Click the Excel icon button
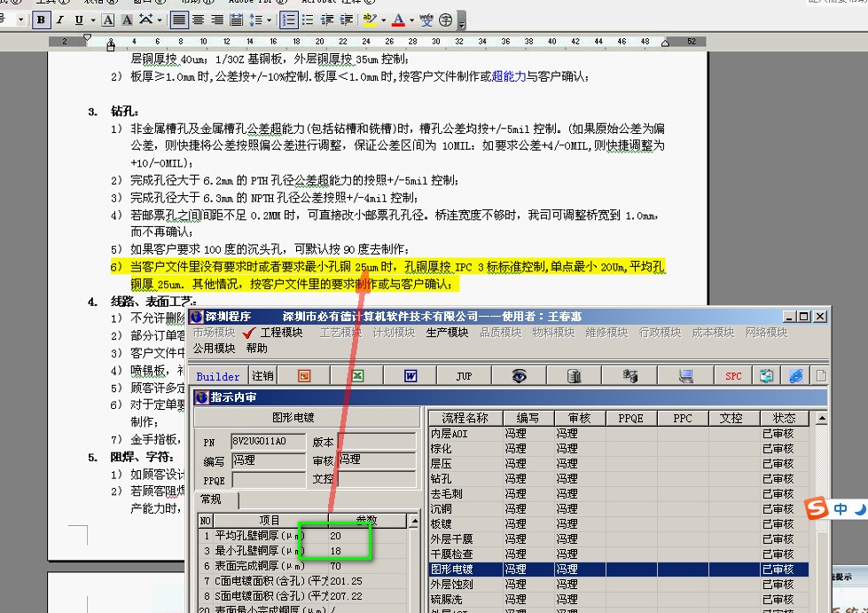Screen dimensions: 868x613 click(x=357, y=376)
